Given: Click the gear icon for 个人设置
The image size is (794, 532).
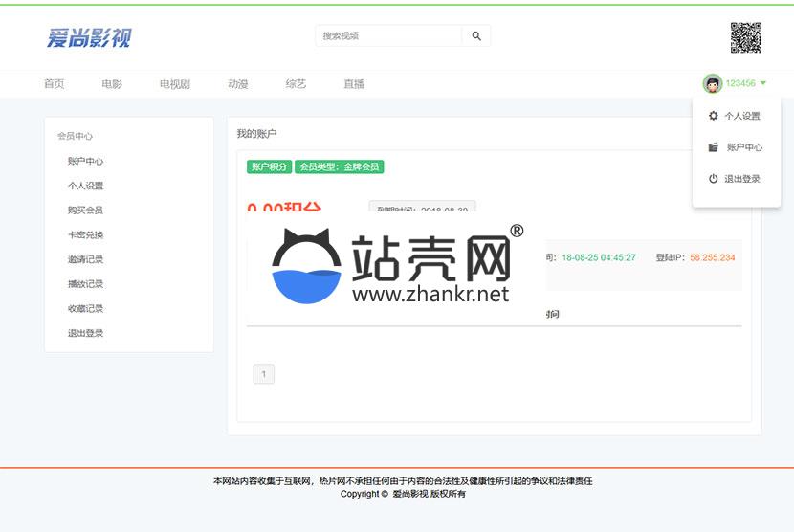Looking at the screenshot, I should 713,116.
